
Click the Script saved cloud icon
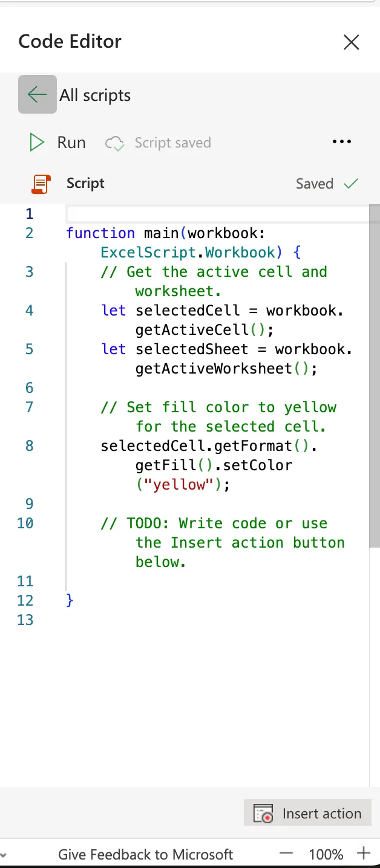114,143
